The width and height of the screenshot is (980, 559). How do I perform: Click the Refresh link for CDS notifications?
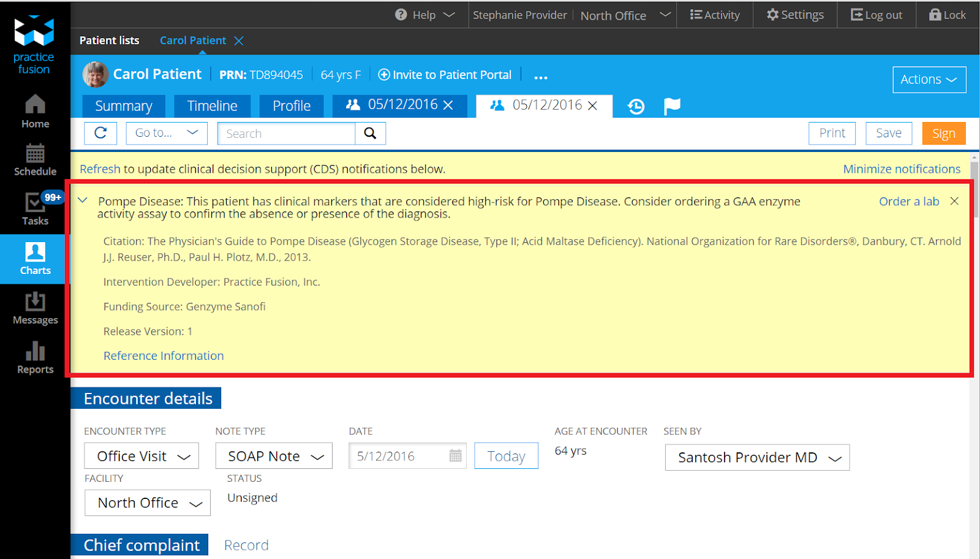[x=100, y=169]
